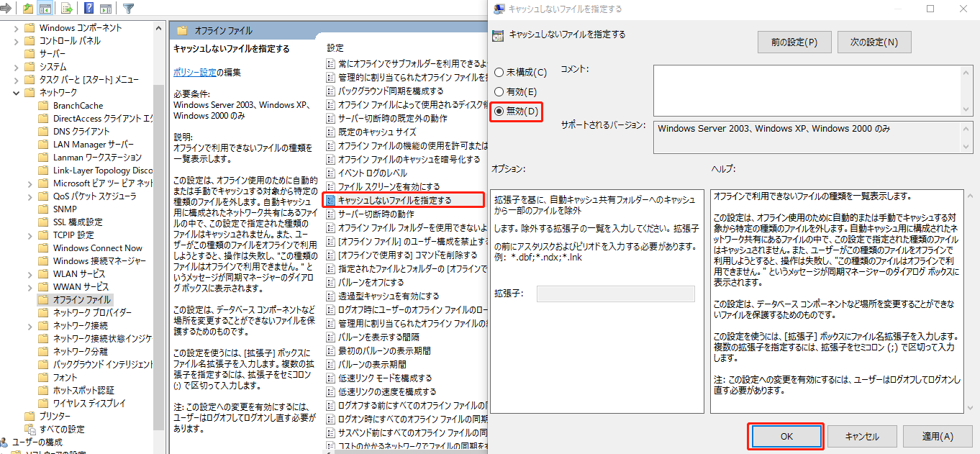Screen dimensions: 980x454
Task: Expand タスク バーと [スタート] メニュー node
Action: tap(17, 80)
